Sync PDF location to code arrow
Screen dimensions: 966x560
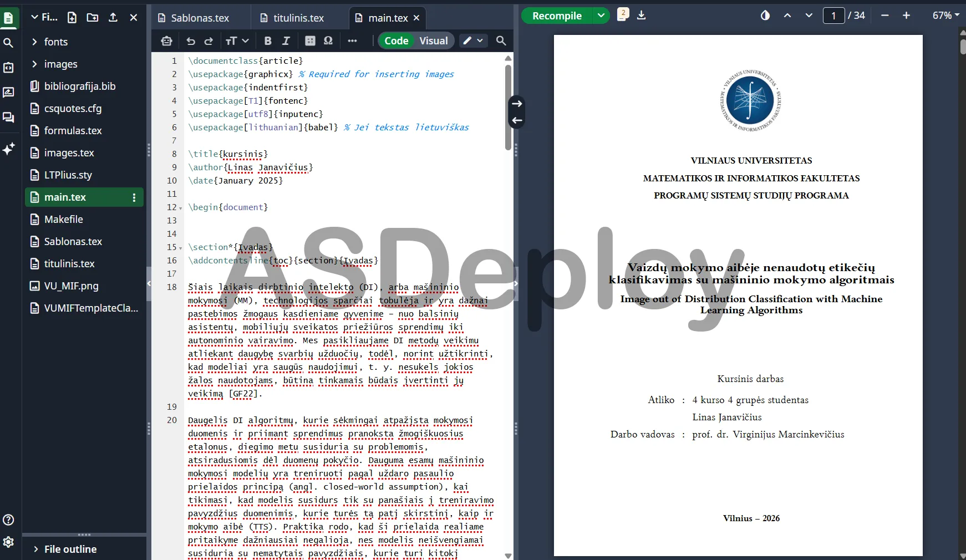[517, 120]
